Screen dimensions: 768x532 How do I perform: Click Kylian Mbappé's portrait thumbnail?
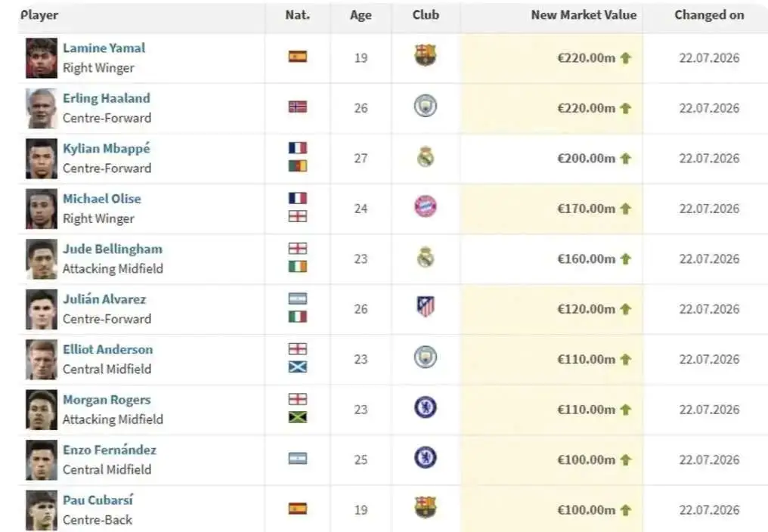pyautogui.click(x=42, y=158)
